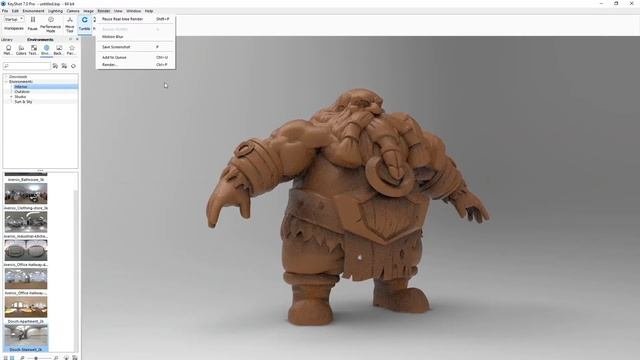640x360 pixels.
Task: Open the Materials library tab
Action: pyautogui.click(x=8, y=50)
